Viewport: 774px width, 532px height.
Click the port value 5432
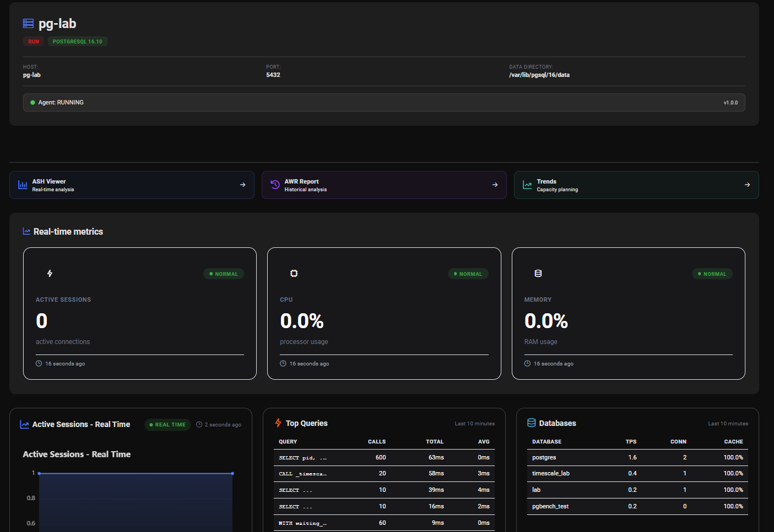273,75
